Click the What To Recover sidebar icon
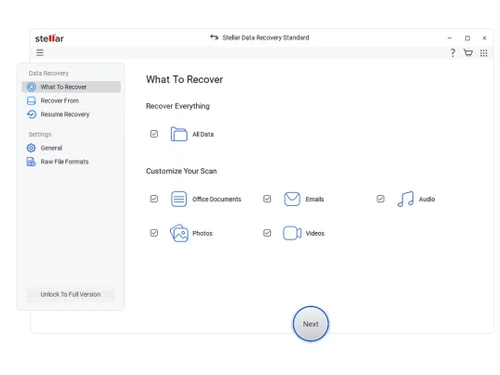500x375 pixels. click(31, 87)
